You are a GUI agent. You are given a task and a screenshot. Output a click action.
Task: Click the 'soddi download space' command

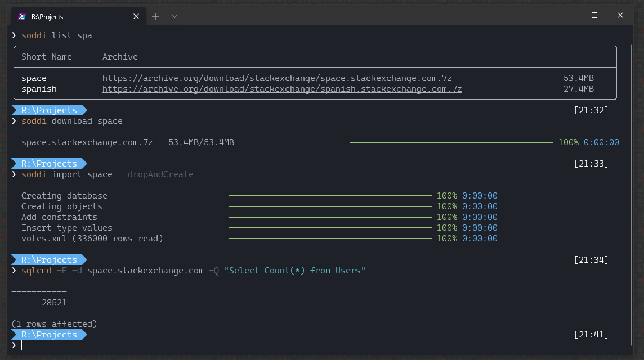(x=72, y=121)
